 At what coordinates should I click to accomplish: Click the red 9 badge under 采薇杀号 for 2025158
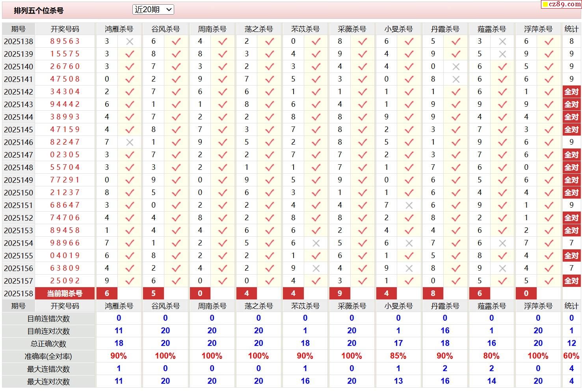pyautogui.click(x=340, y=294)
